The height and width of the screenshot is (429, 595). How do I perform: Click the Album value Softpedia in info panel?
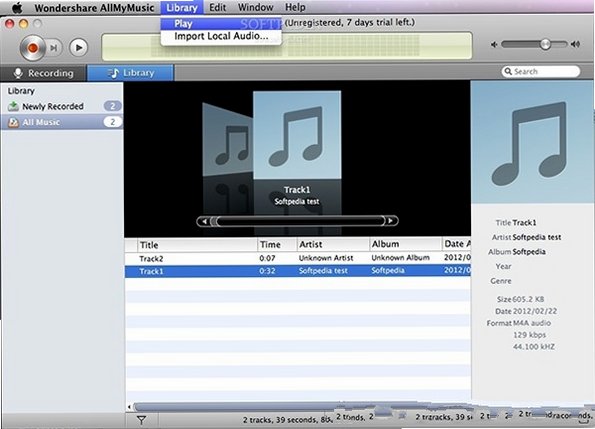(529, 252)
